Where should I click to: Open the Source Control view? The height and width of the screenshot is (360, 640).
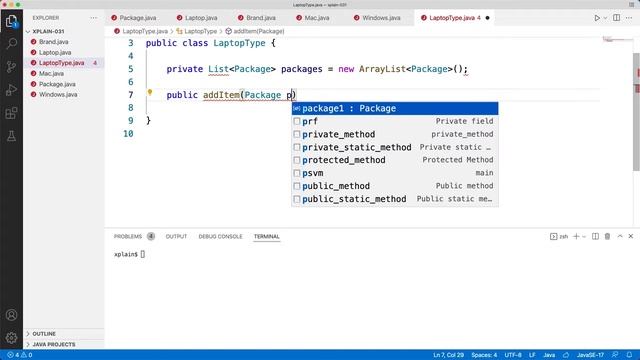(11, 67)
